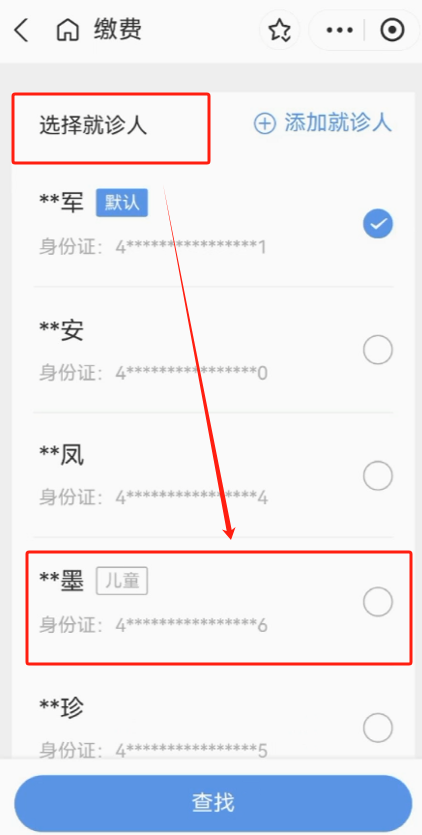
Task: Open the three-dot more menu
Action: [x=339, y=31]
